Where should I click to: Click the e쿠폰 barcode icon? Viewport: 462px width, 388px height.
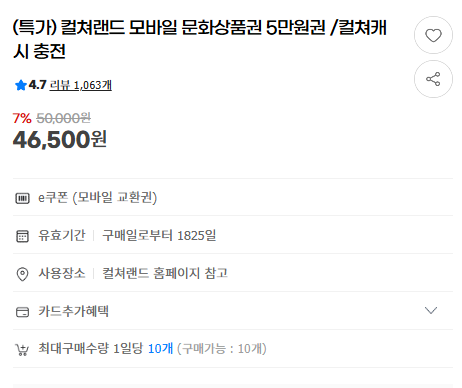click(22, 198)
